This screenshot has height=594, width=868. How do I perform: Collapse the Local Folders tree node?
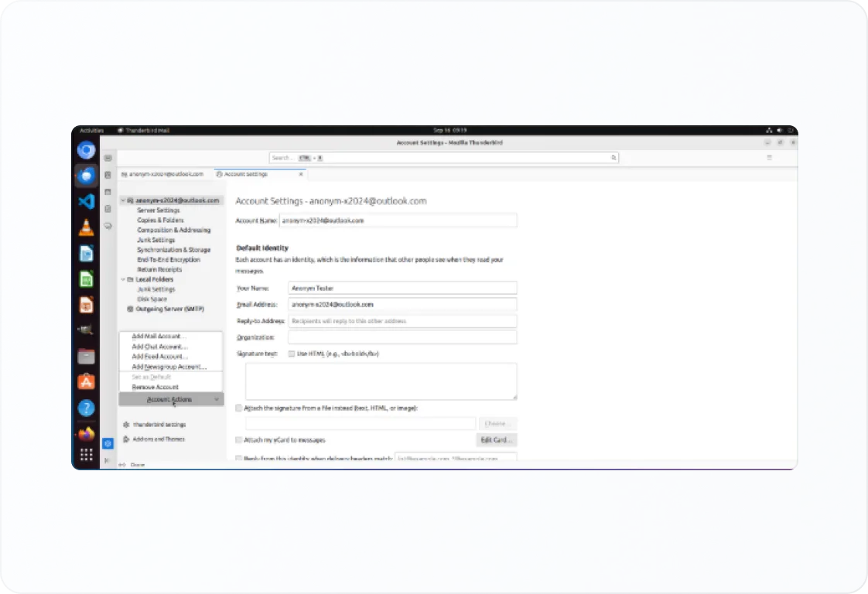[x=123, y=279]
